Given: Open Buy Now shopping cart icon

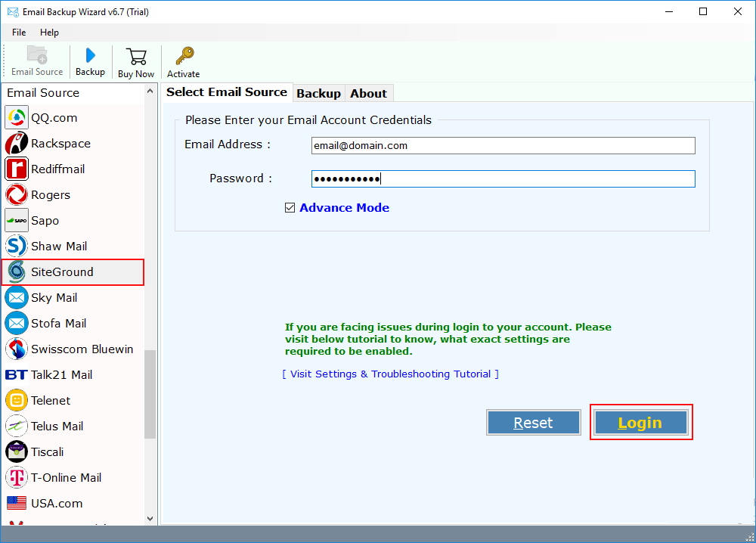Looking at the screenshot, I should [136, 57].
